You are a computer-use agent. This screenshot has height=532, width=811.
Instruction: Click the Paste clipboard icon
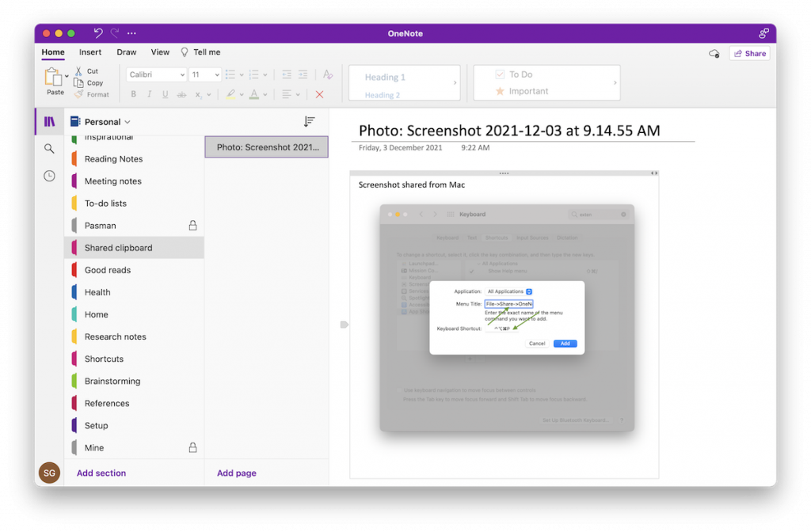point(53,77)
